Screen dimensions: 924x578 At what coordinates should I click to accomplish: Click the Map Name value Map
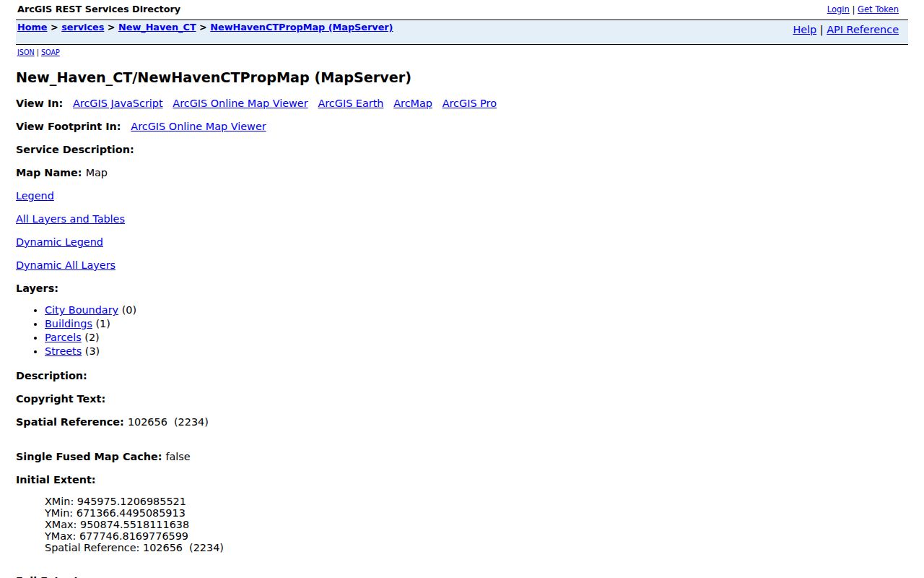click(97, 173)
